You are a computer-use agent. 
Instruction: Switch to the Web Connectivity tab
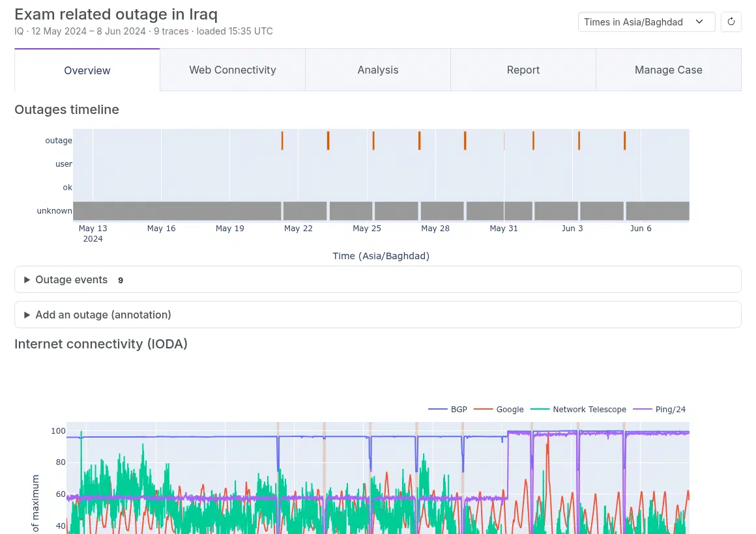point(233,70)
